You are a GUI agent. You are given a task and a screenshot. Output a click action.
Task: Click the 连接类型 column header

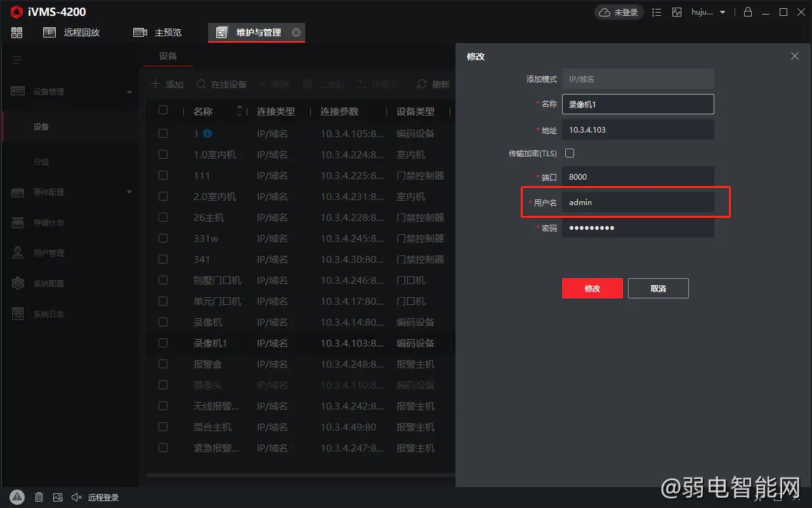point(276,111)
